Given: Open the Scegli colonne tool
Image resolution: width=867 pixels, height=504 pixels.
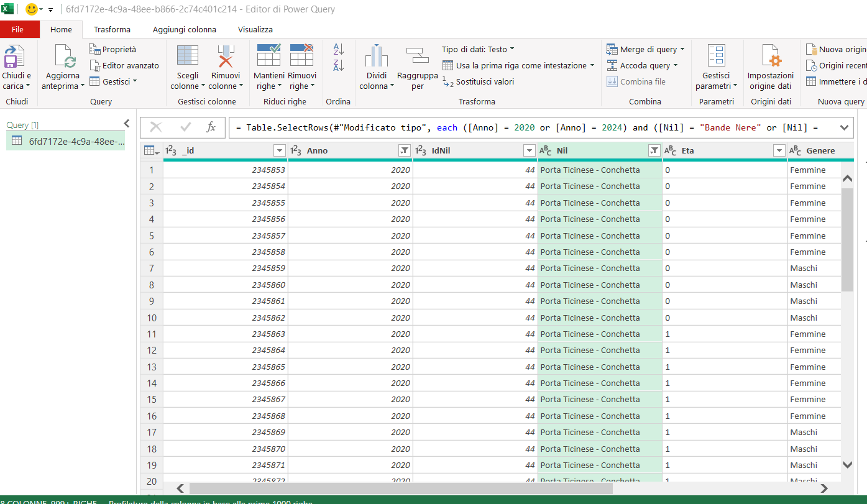Looking at the screenshot, I should coord(187,57).
